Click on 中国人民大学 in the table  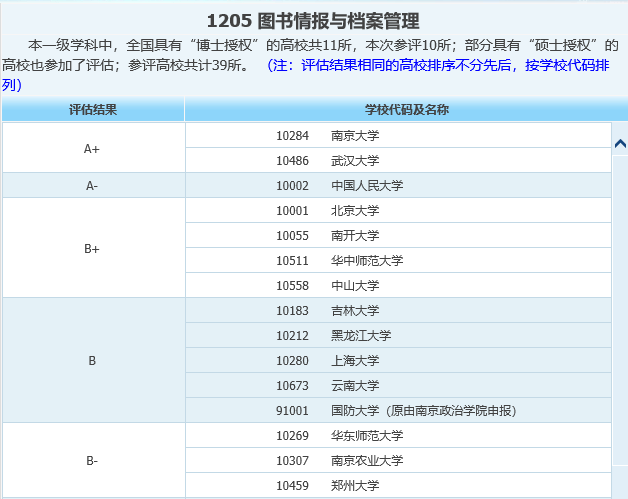367,185
